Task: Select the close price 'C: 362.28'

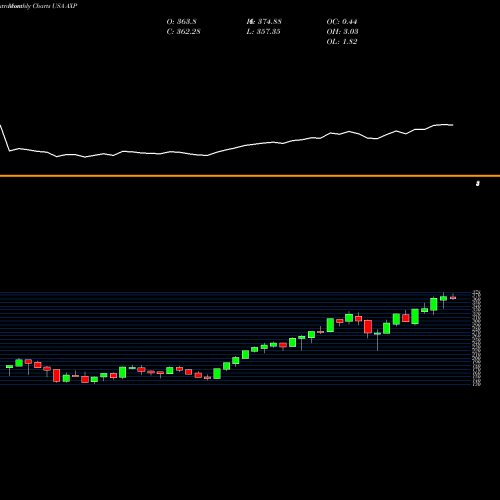Action: click(x=183, y=32)
